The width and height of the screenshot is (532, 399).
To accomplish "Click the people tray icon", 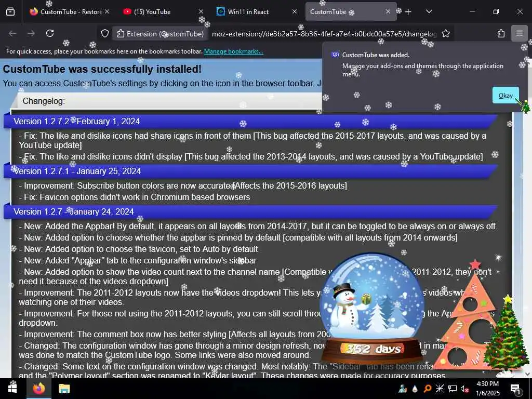I will (x=403, y=389).
